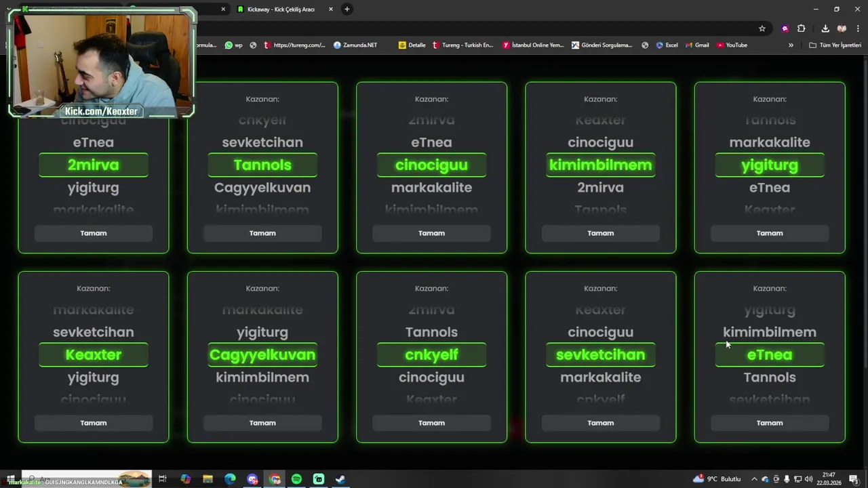Image resolution: width=868 pixels, height=488 pixels.
Task: Select highlighted winner name Cagyyelkuvan
Action: point(262,354)
